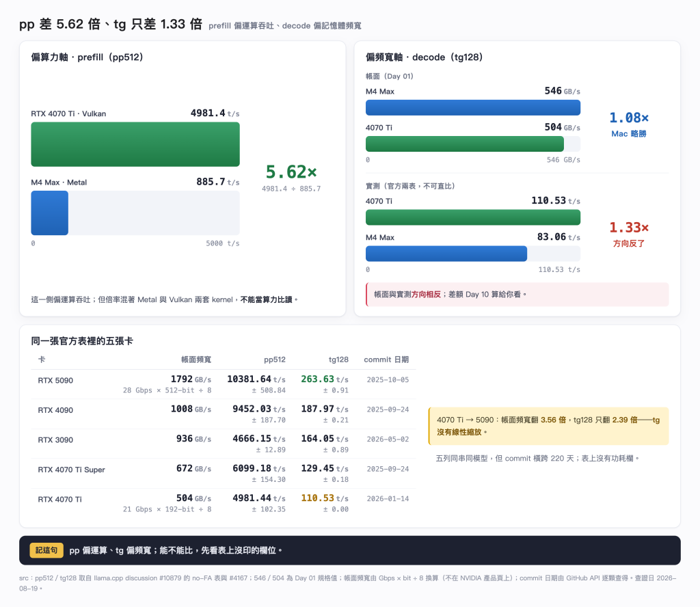Click the label 'M4 Max · Metal'

[x=59, y=183]
